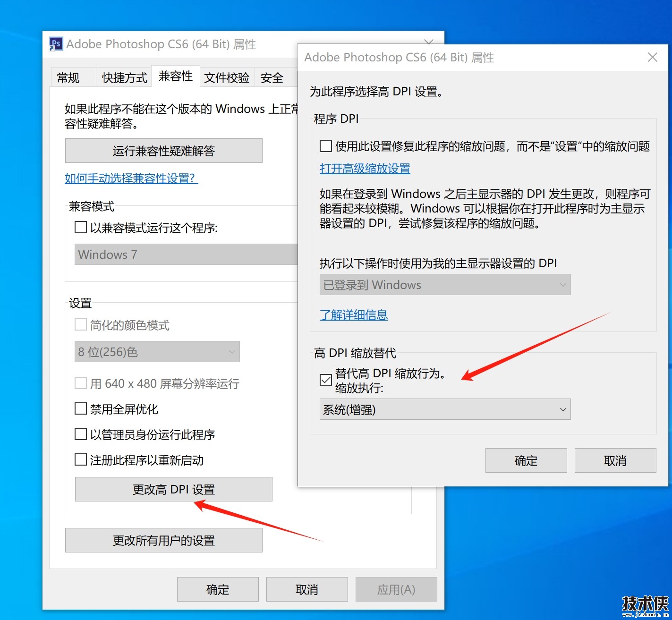This screenshot has height=620, width=672.
Task: Check 以管理员身份运行此程序
Action: 81,434
